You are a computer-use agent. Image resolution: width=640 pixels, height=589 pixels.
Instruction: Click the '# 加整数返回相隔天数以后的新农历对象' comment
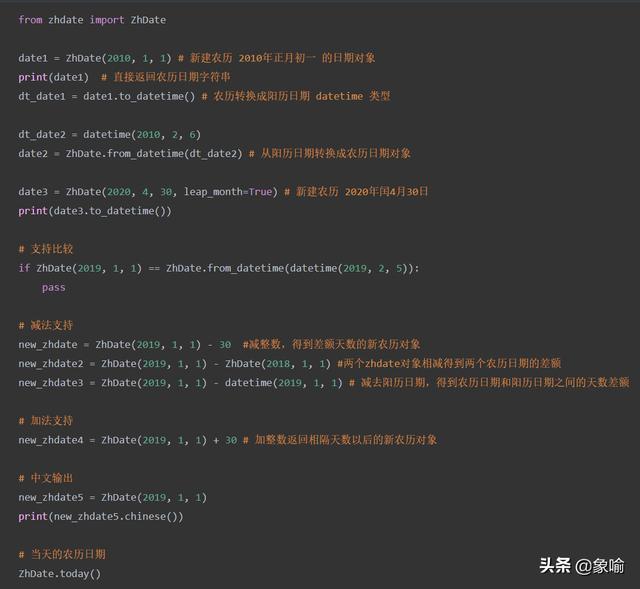[340, 440]
